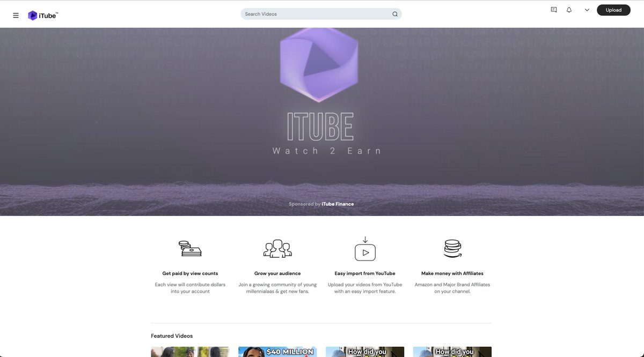The width and height of the screenshot is (644, 357).
Task: Select 'Make money with Affiliates' heading
Action: pos(452,273)
